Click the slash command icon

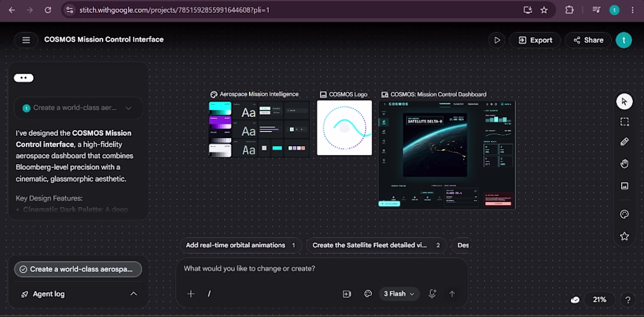209,294
